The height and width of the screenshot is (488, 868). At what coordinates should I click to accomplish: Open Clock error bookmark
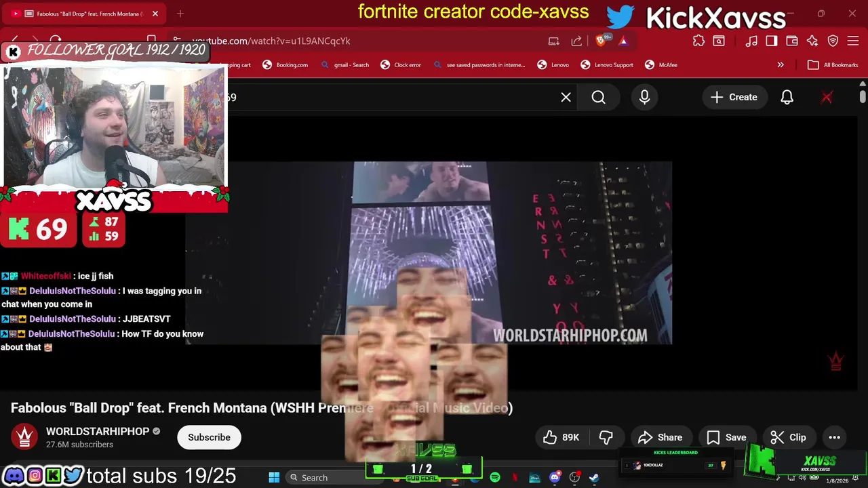click(401, 65)
